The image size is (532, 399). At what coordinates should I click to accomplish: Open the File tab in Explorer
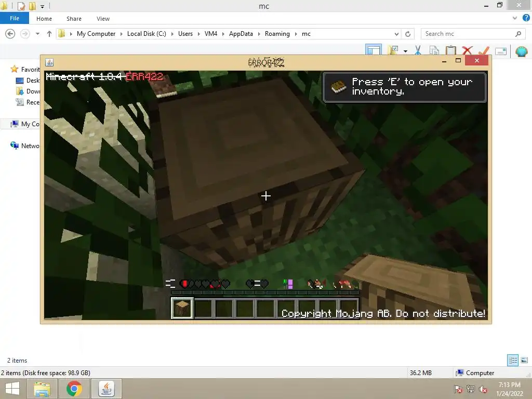14,18
